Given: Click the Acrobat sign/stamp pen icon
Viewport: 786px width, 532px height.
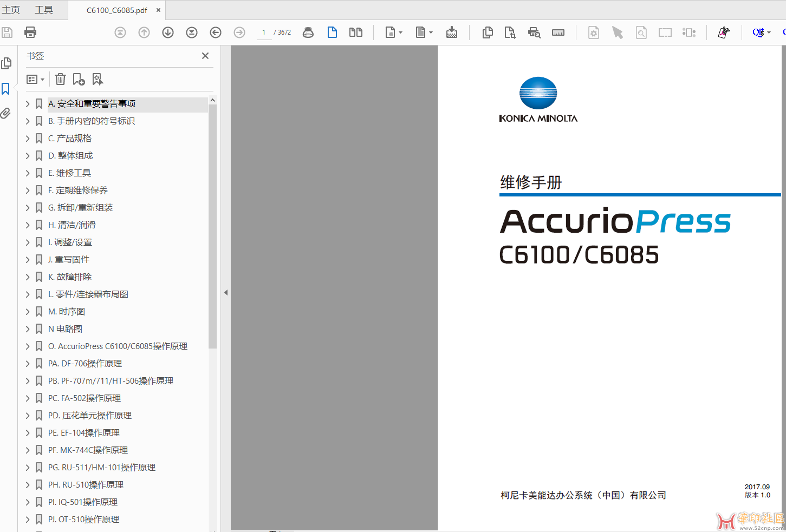Looking at the screenshot, I should [724, 32].
